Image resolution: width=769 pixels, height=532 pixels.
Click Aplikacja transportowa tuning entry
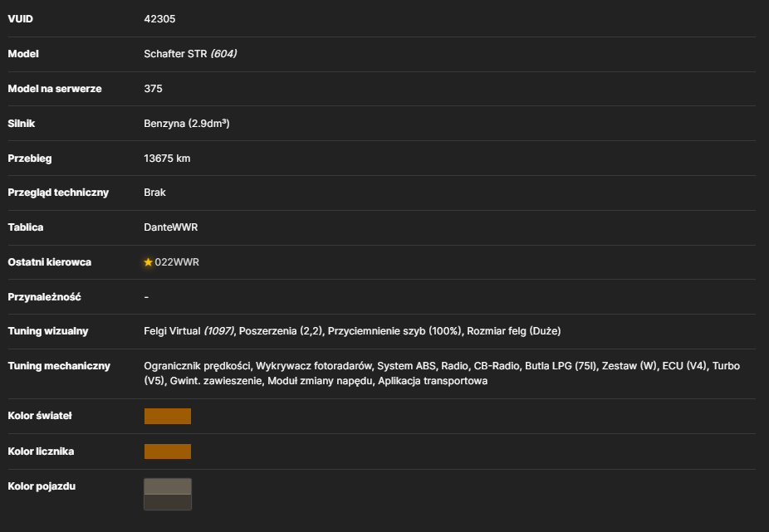(x=433, y=381)
